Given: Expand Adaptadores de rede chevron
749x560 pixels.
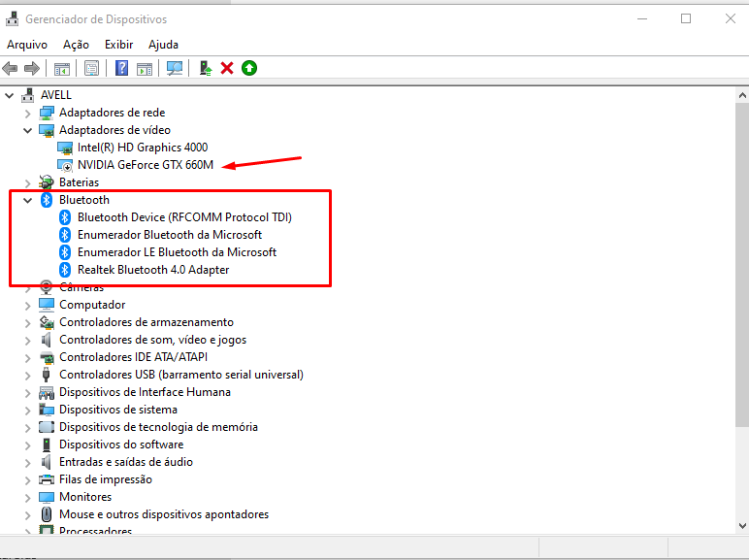Looking at the screenshot, I should (x=28, y=114).
